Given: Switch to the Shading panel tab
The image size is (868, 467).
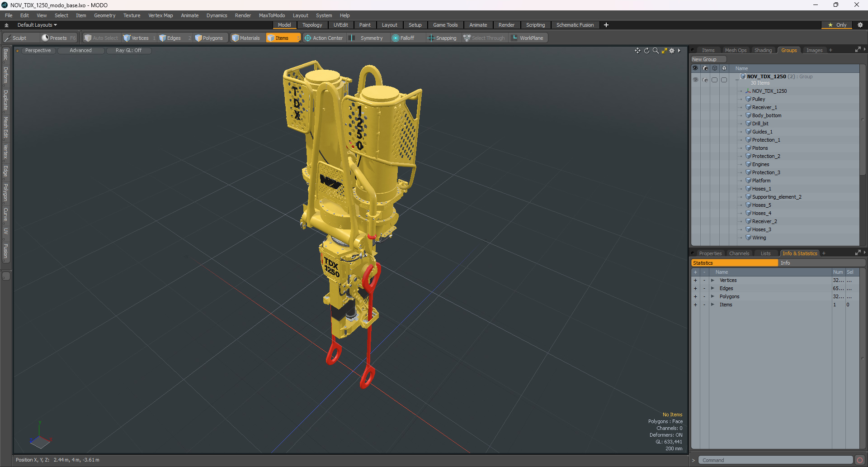Looking at the screenshot, I should [x=763, y=50].
